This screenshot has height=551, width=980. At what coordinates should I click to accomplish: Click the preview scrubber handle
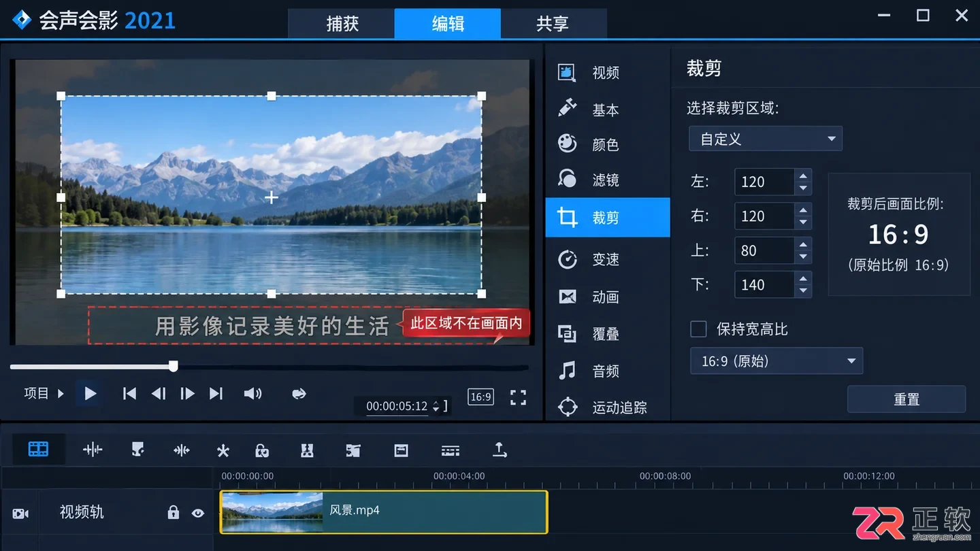tap(174, 367)
